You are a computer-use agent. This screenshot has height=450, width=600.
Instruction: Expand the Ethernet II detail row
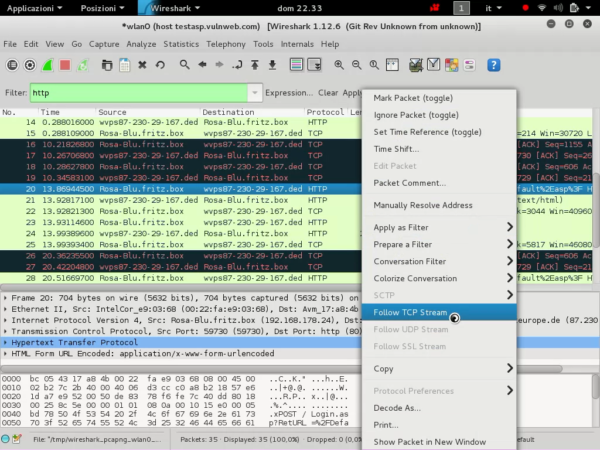coord(5,309)
